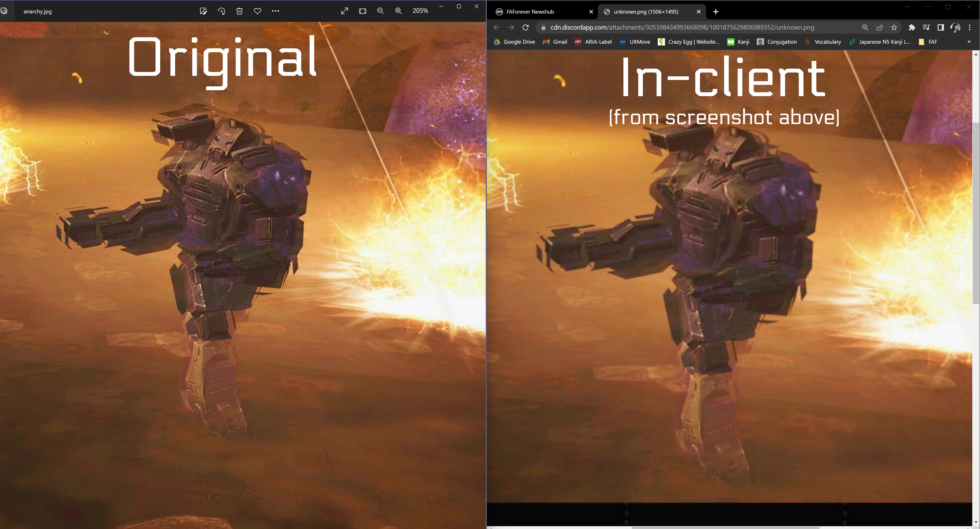Enter full screen in Photos viewer

pos(344,11)
